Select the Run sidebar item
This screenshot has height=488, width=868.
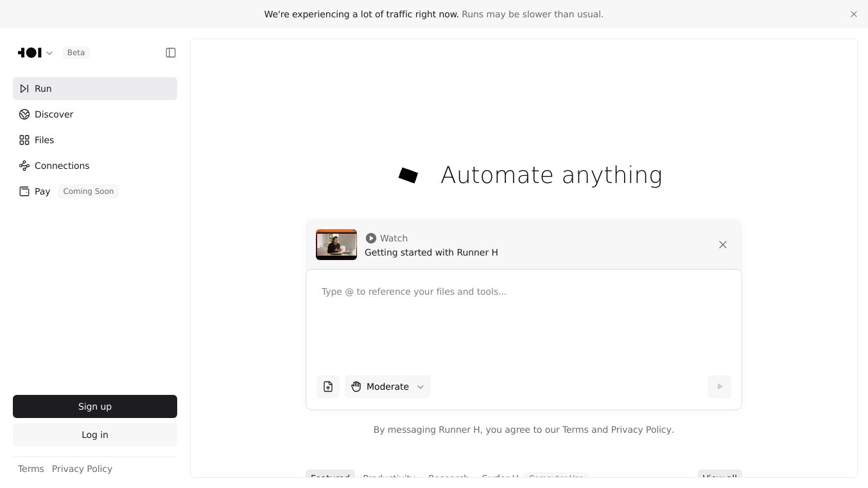[43, 89]
